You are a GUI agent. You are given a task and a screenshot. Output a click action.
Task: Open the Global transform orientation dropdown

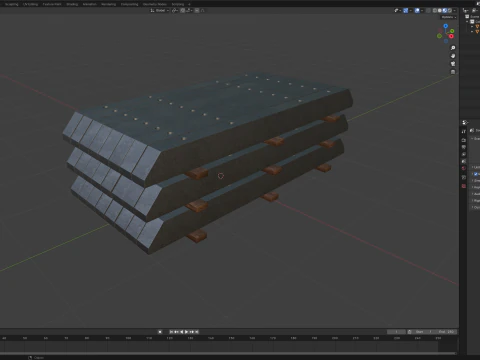pos(160,11)
